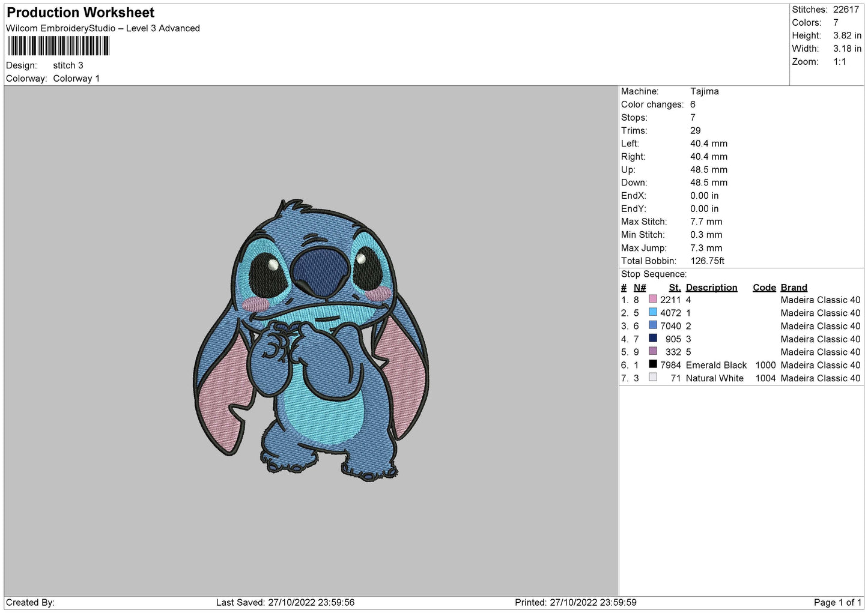This screenshot has height=613, width=868.
Task: Click the 'Printed: 27/10/2022 23:59:59' text
Action: pos(575,603)
